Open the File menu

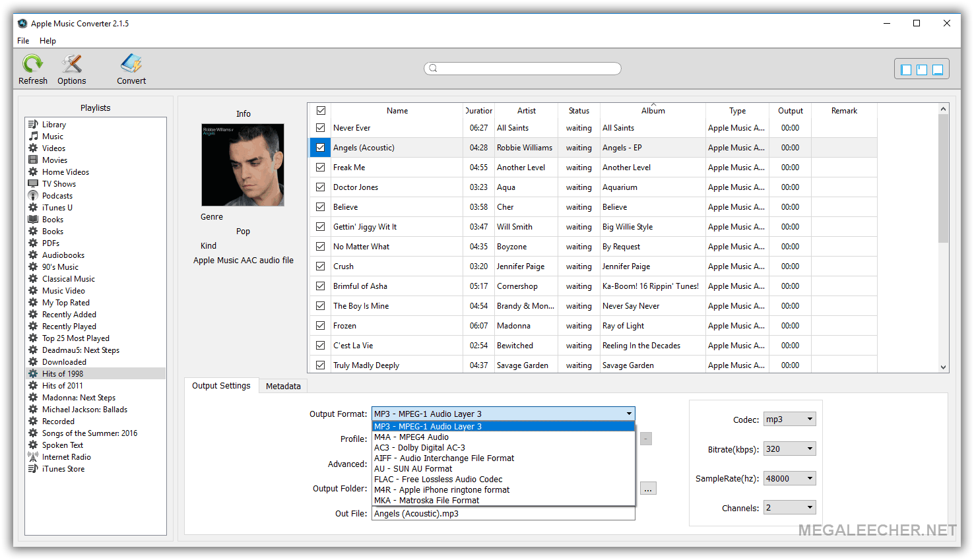pyautogui.click(x=23, y=40)
